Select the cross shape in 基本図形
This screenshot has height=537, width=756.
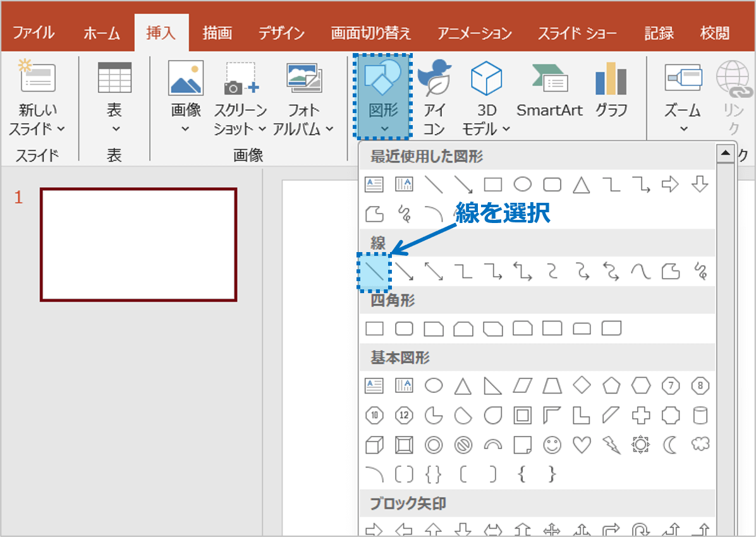pos(641,415)
